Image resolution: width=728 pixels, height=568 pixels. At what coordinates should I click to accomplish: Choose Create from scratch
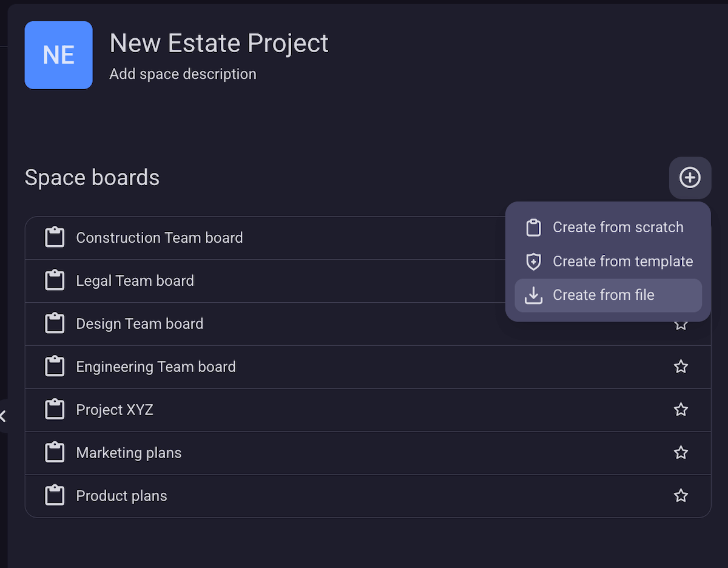pyautogui.click(x=618, y=227)
